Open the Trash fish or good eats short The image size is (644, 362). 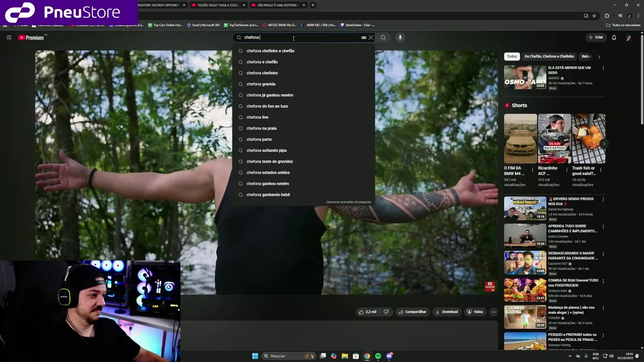[x=589, y=139]
